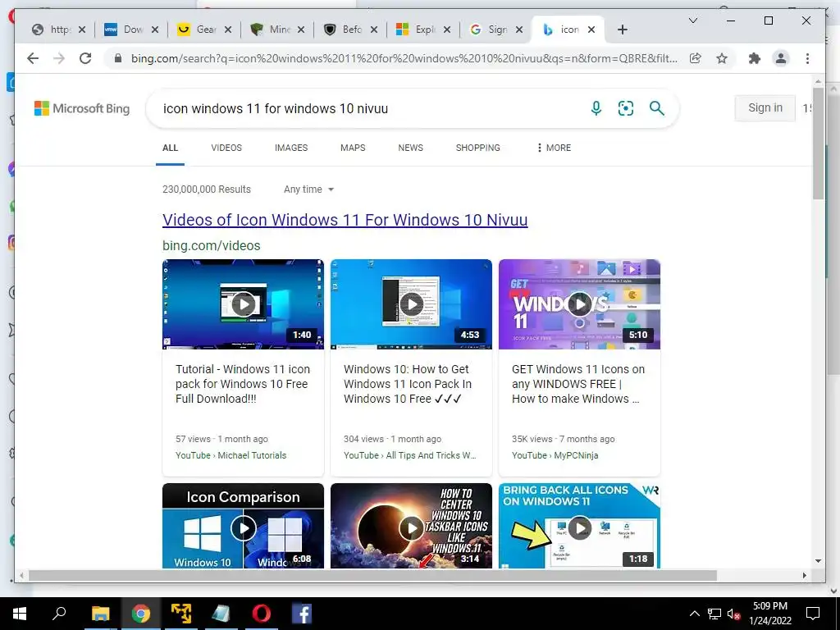Open File Explorer from the taskbar
Image resolution: width=840 pixels, height=630 pixels.
point(100,614)
